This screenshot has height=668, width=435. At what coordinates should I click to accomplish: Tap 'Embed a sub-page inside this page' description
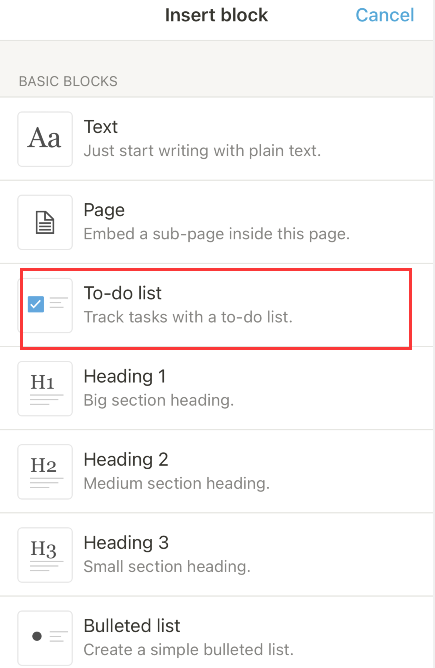coord(216,234)
